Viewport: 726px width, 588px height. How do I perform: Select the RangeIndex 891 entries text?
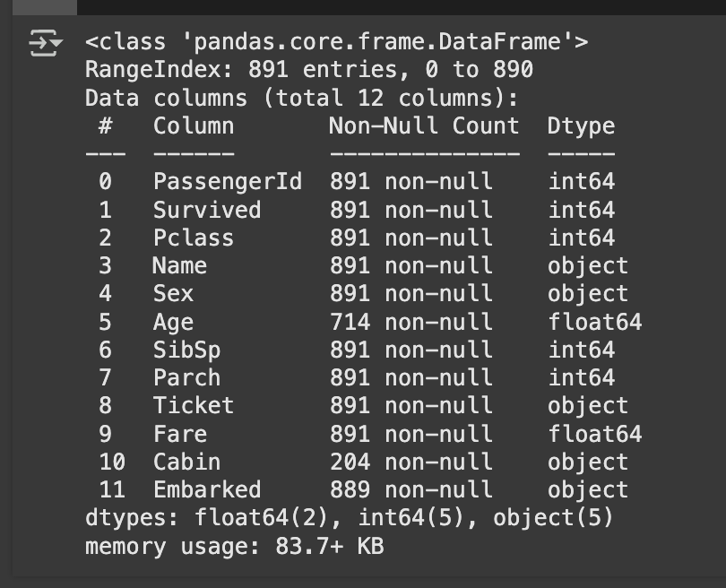pyautogui.click(x=309, y=70)
